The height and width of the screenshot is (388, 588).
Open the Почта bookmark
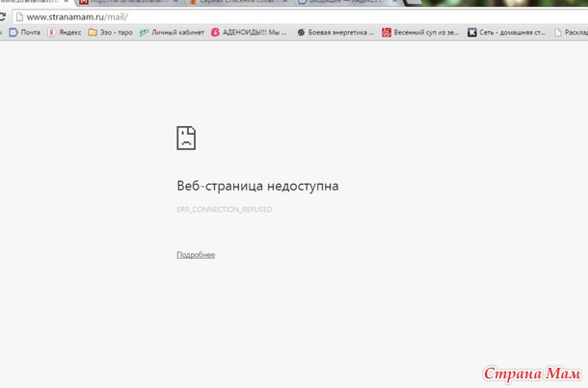25,33
